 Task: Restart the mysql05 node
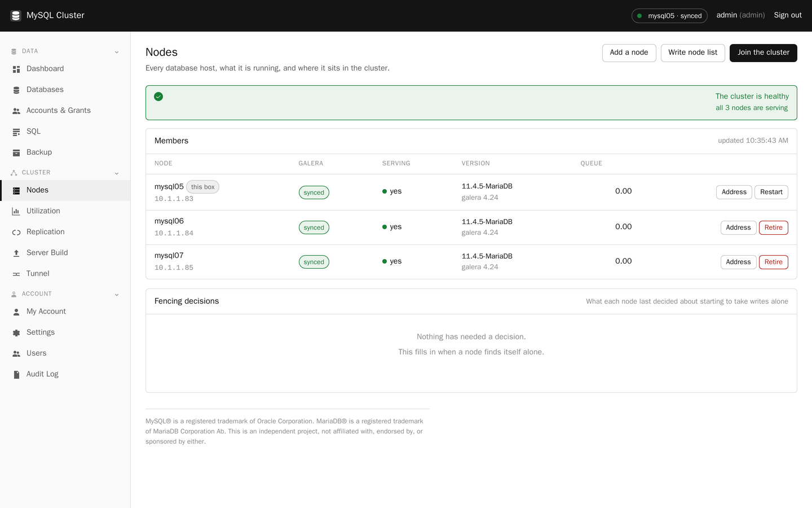click(771, 192)
